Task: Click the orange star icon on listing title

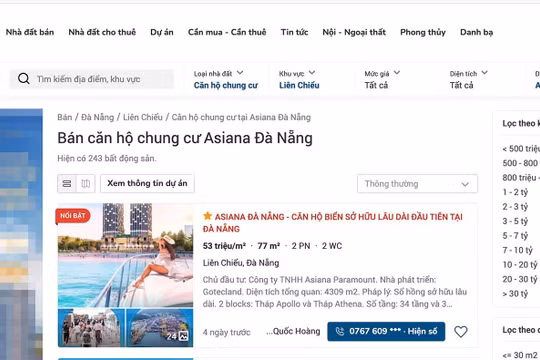Action: 207,216
